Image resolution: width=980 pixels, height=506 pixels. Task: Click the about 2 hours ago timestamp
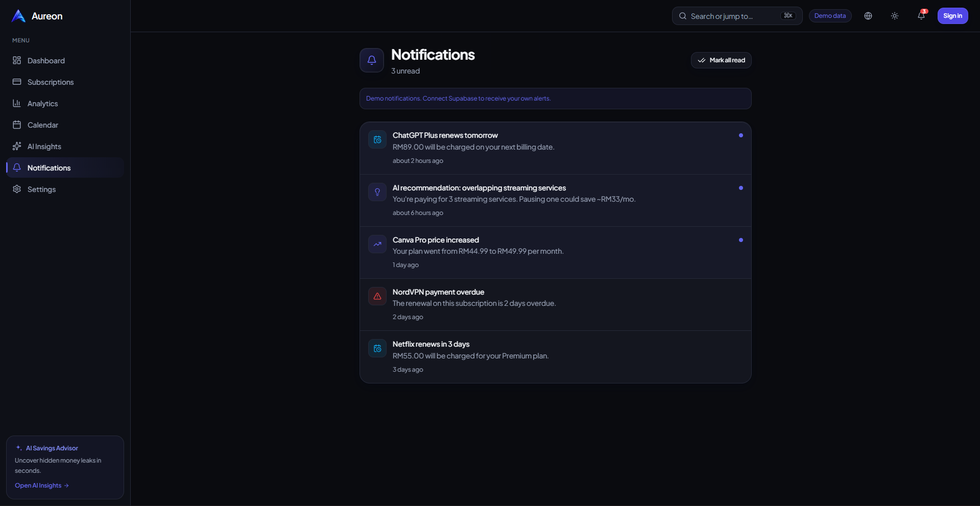click(x=418, y=161)
